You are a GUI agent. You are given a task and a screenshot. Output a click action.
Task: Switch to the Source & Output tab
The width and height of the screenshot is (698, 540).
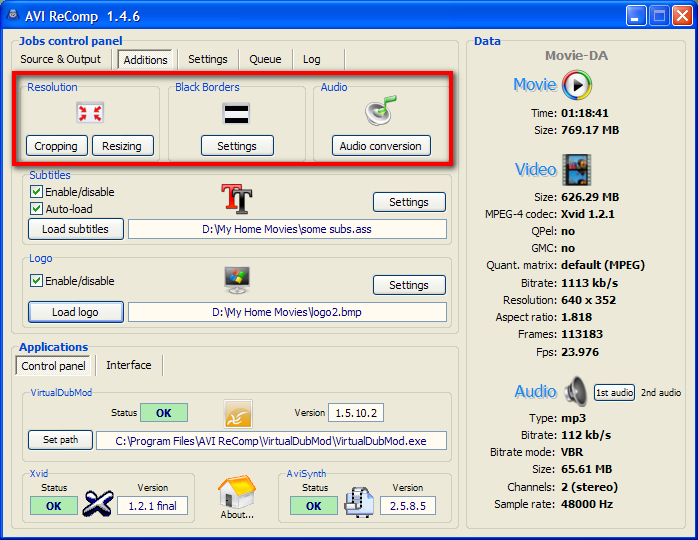coord(61,59)
